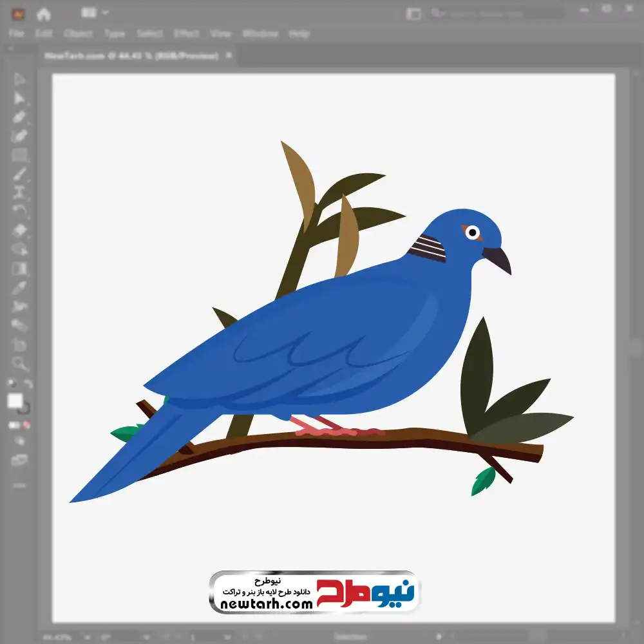This screenshot has width=644, height=644.
Task: Pick the Rectangle shape tool
Action: pyautogui.click(x=19, y=155)
